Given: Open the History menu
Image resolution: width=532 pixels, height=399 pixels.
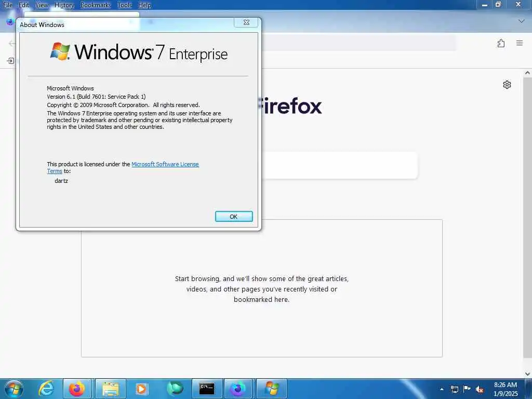Looking at the screenshot, I should coord(64,5).
